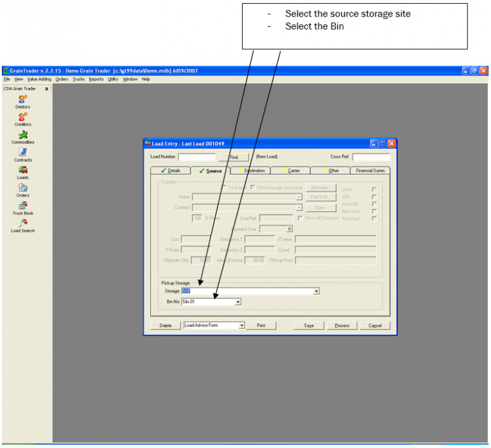This screenshot has height=448, width=491.
Task: Open the Creditors sidebar icon
Action: (23, 116)
